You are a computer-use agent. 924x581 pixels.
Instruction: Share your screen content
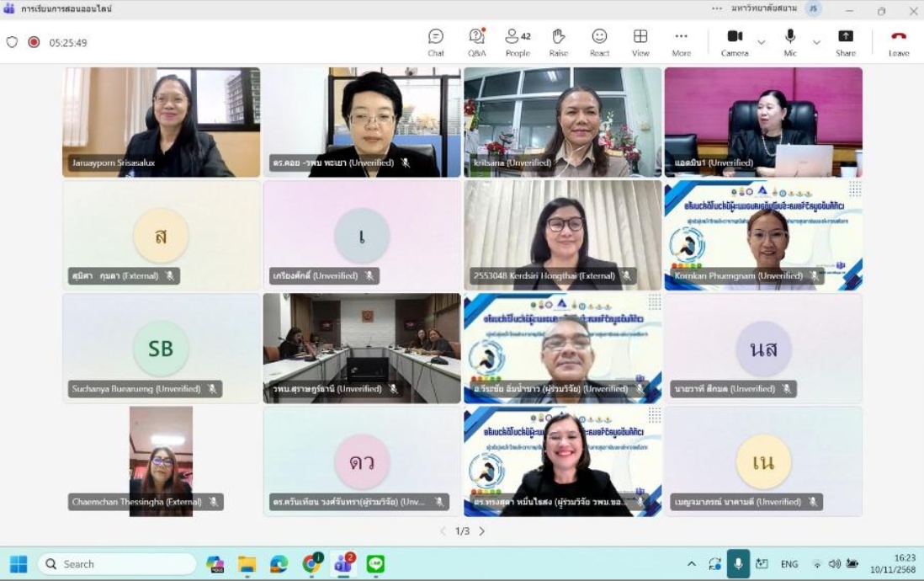pos(846,41)
